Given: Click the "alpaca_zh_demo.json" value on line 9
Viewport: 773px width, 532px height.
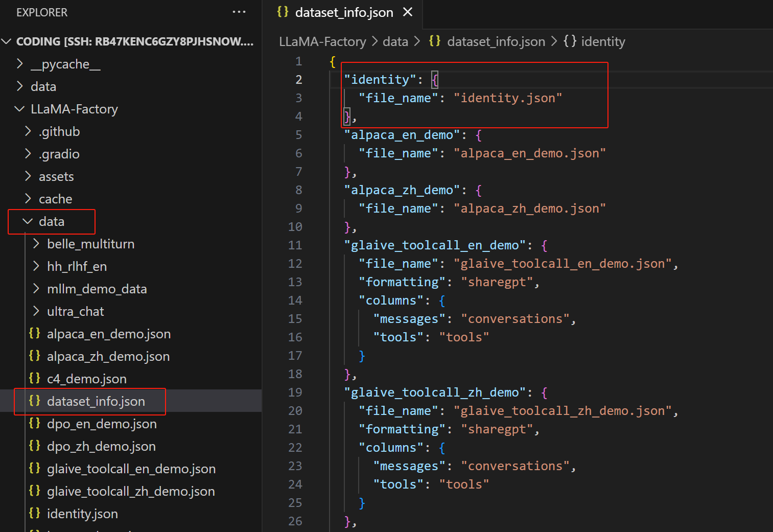Looking at the screenshot, I should tap(530, 209).
